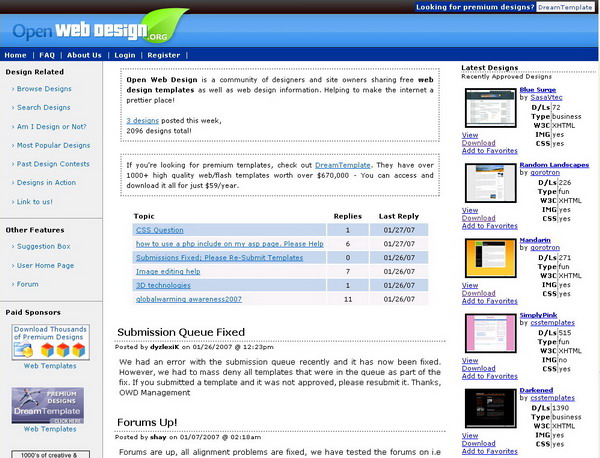Viewport: 600px width, 458px height.
Task: Click View under Mandarin
Action: [470, 285]
